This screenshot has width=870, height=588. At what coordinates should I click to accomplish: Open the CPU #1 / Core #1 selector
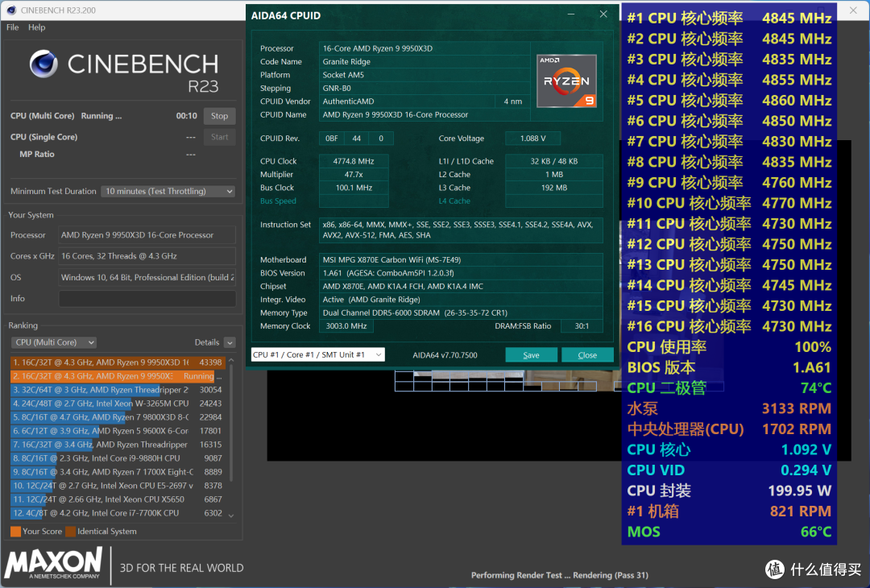point(318,354)
